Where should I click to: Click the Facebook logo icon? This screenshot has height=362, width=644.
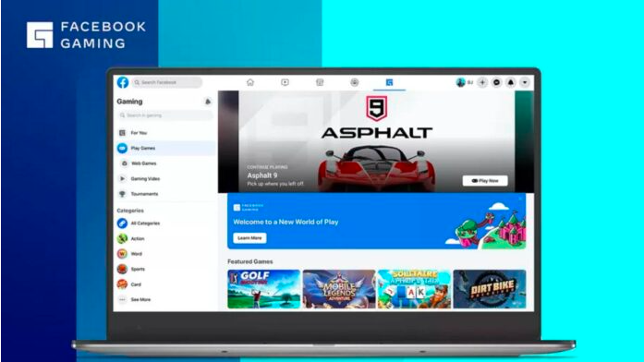[122, 82]
